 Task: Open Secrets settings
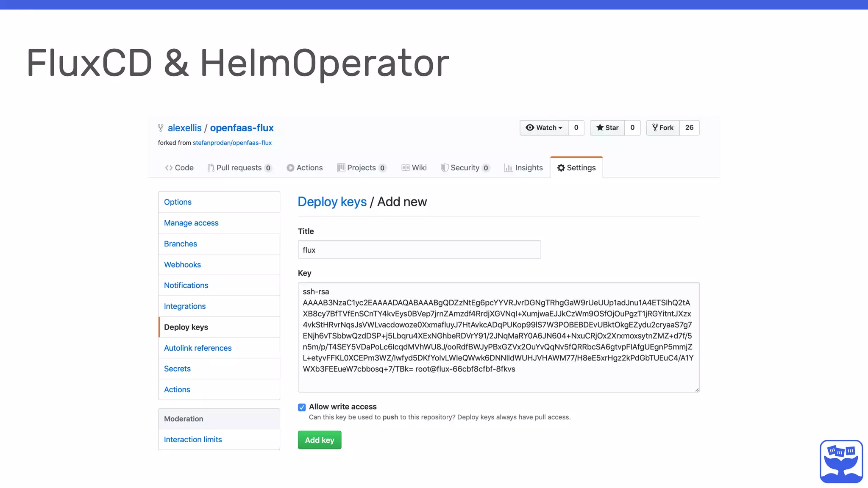(x=219, y=369)
